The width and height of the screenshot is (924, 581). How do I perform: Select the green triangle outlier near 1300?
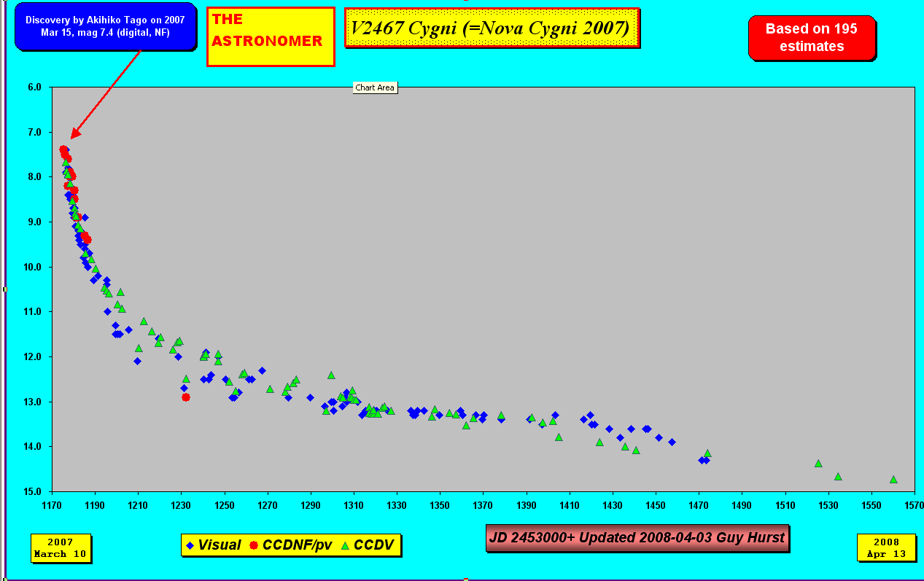[x=331, y=375]
